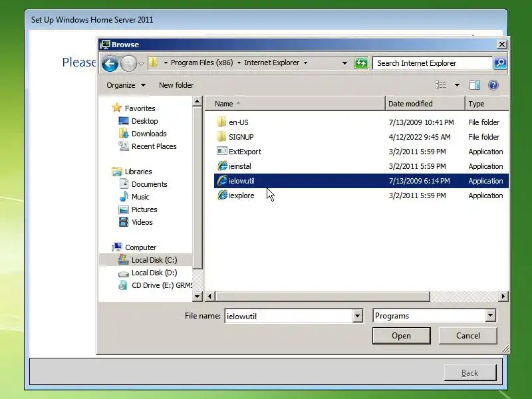Screen dimensions: 532x399
Task: Select CD Drive (E:)
Action: click(155, 285)
